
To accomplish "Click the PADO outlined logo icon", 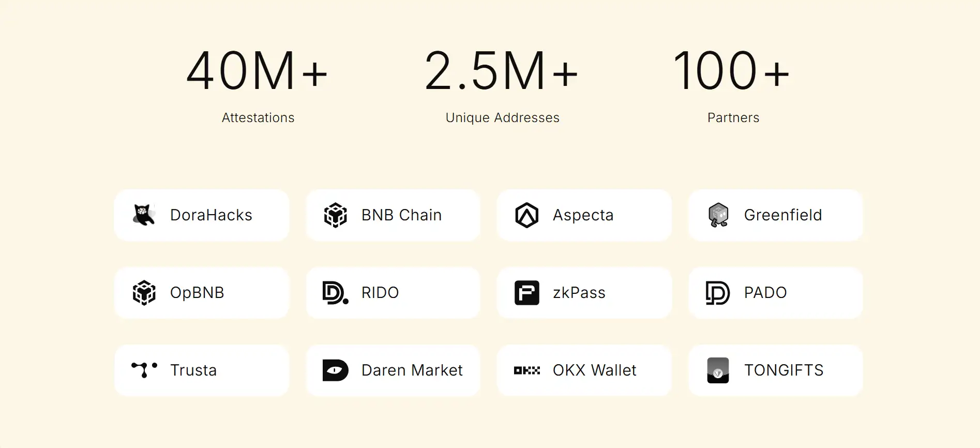I will coord(718,293).
